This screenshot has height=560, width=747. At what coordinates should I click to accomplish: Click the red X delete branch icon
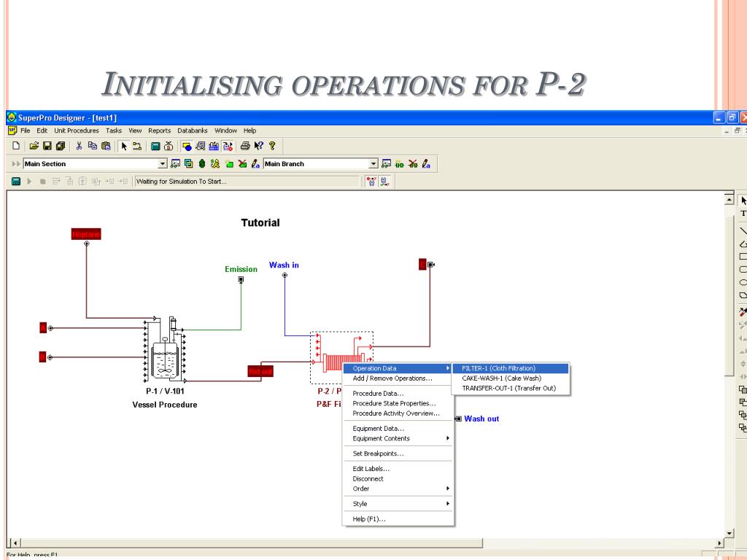pos(413,164)
